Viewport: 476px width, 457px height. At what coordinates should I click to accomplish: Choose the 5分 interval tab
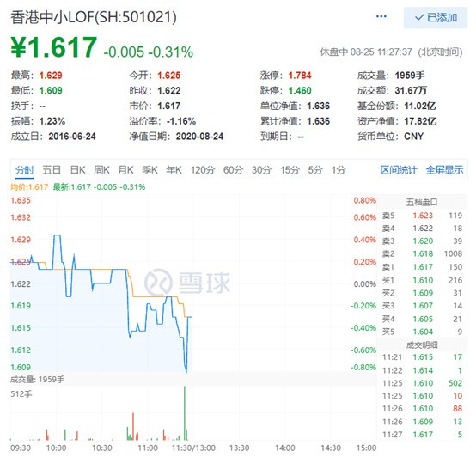click(315, 170)
